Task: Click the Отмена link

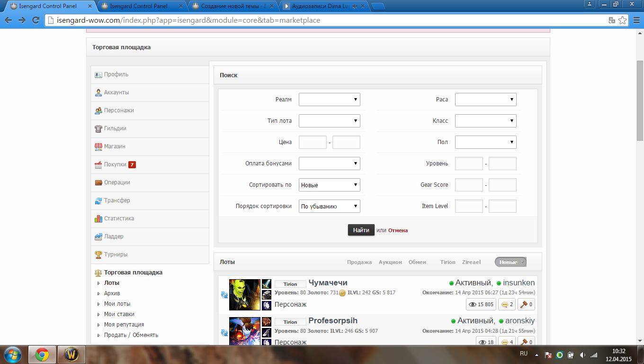Action: tap(398, 230)
